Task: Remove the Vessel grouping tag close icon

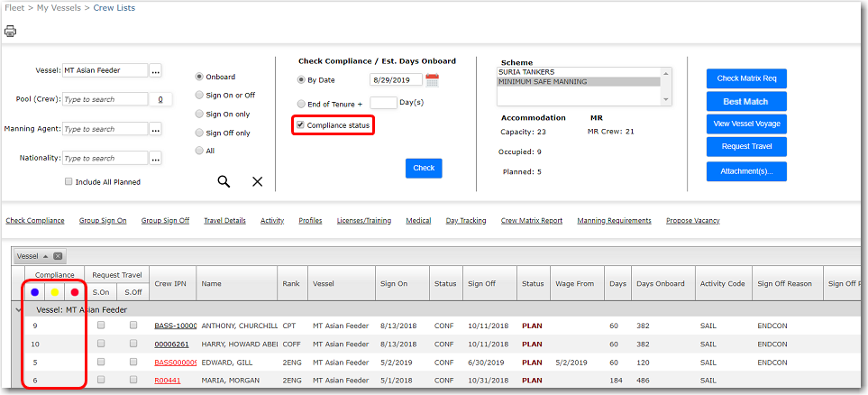Action: coord(58,256)
